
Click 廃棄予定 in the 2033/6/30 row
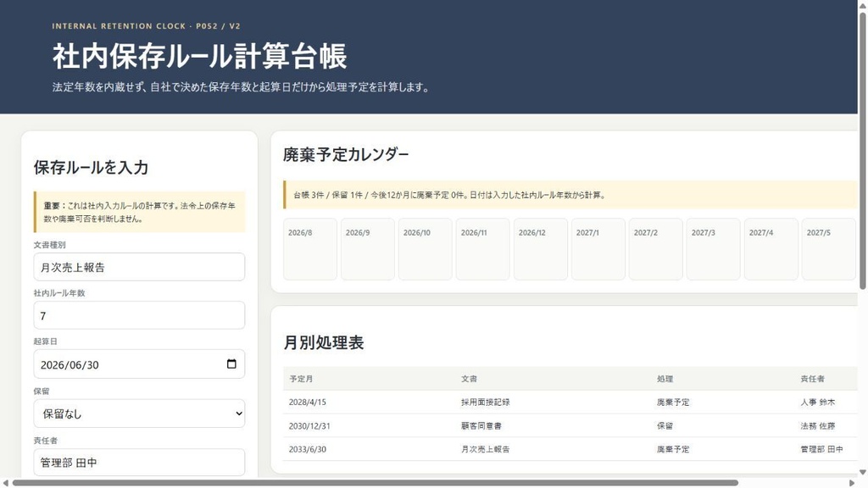click(x=673, y=449)
